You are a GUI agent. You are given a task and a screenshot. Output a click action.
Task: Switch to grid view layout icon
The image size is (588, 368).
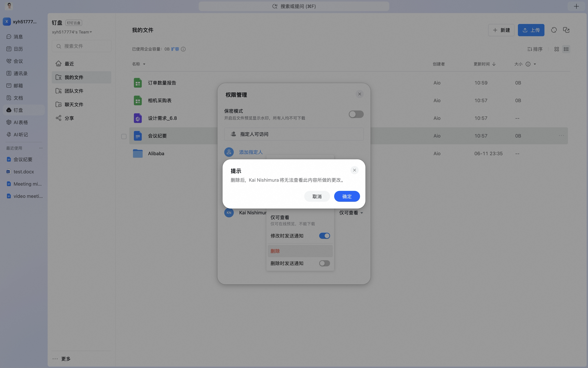557,49
